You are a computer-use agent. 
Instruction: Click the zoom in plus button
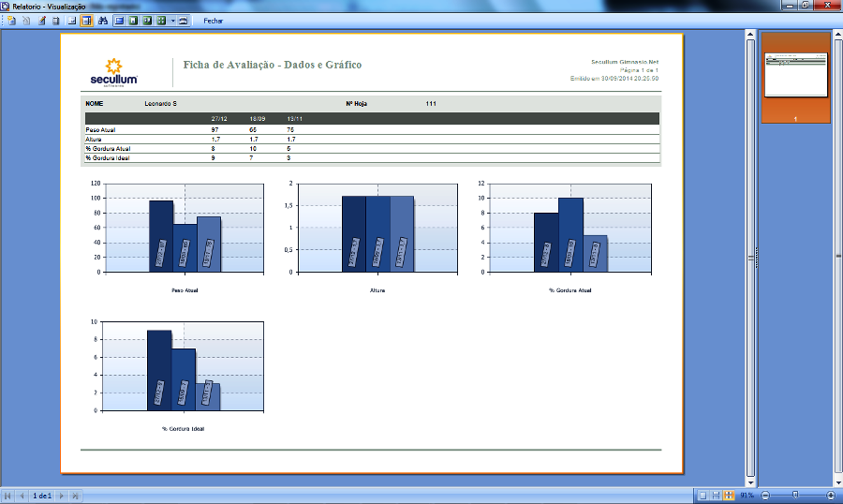(831, 495)
